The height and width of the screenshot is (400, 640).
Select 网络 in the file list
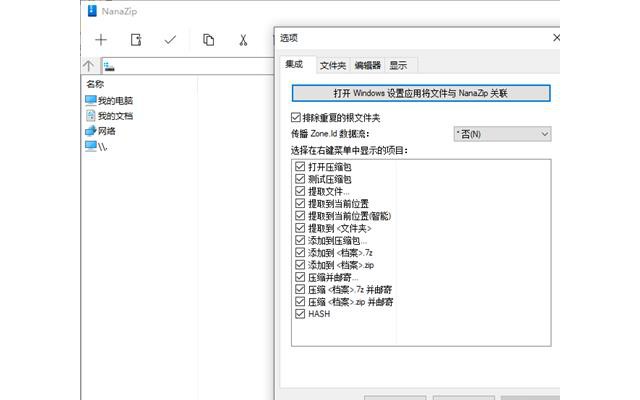[100, 131]
